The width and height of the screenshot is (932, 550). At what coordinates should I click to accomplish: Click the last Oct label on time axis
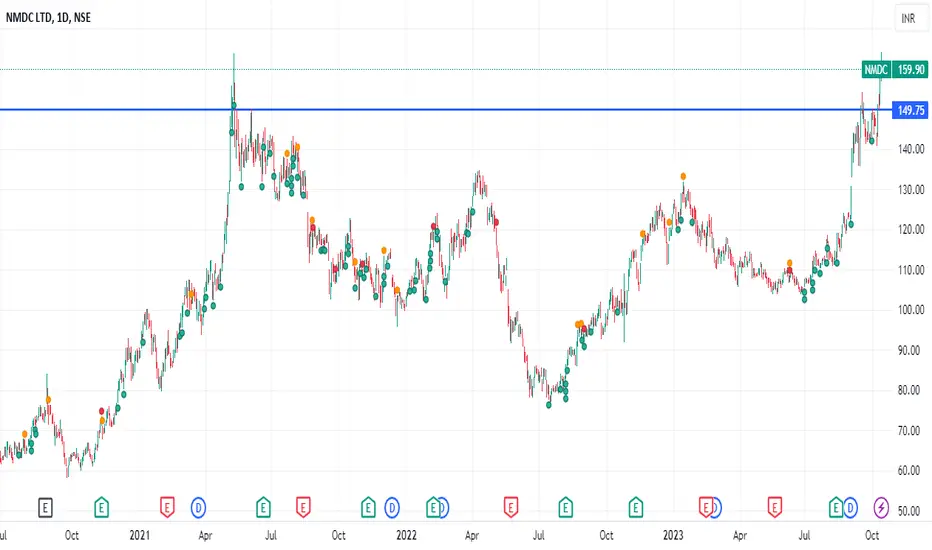(x=872, y=535)
